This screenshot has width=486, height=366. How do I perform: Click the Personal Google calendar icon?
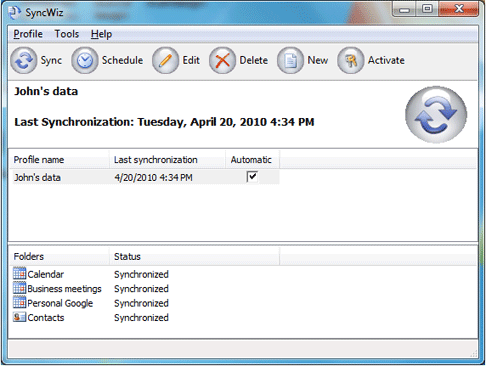(x=19, y=302)
